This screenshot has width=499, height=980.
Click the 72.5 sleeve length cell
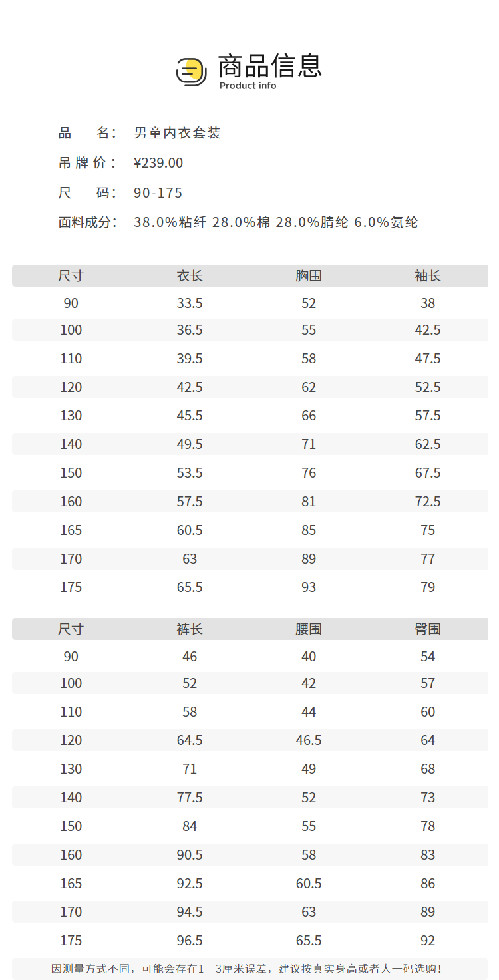[428, 502]
